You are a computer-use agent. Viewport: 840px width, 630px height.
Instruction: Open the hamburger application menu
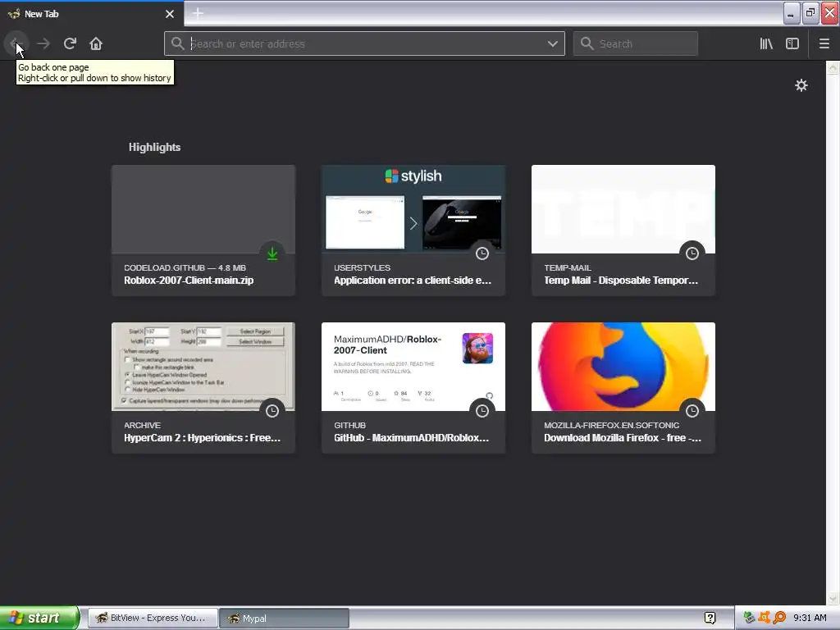click(x=824, y=43)
